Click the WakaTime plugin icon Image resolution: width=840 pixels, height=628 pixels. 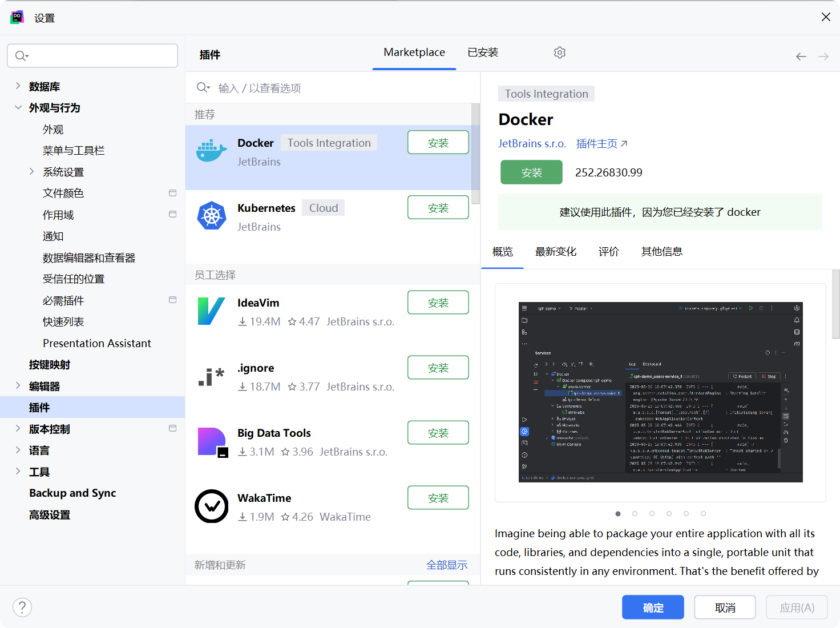click(x=212, y=506)
